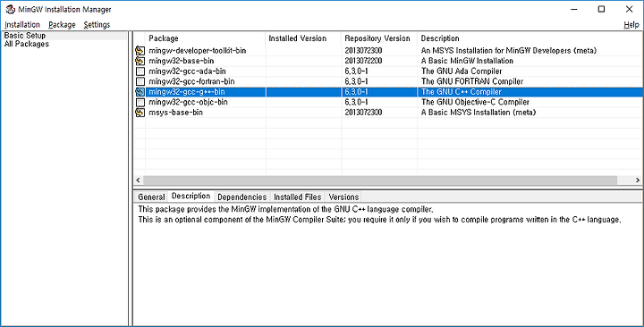Check the box for mingw32-gcc-fortran-bin
The width and height of the screenshot is (644, 327).
pos(140,81)
